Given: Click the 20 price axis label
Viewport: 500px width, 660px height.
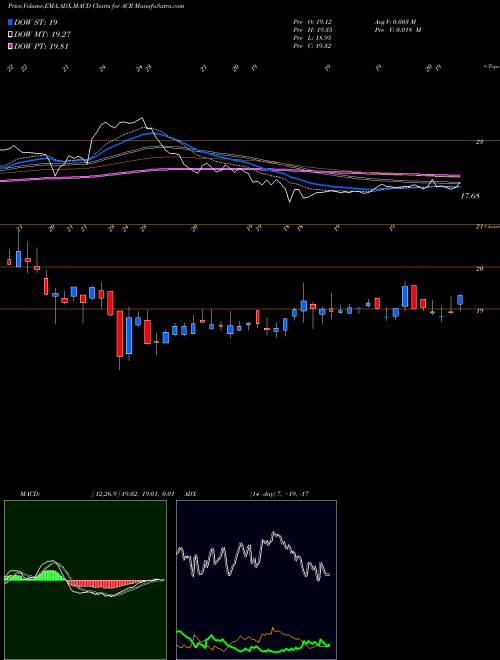Looking at the screenshot, I should point(479,268).
